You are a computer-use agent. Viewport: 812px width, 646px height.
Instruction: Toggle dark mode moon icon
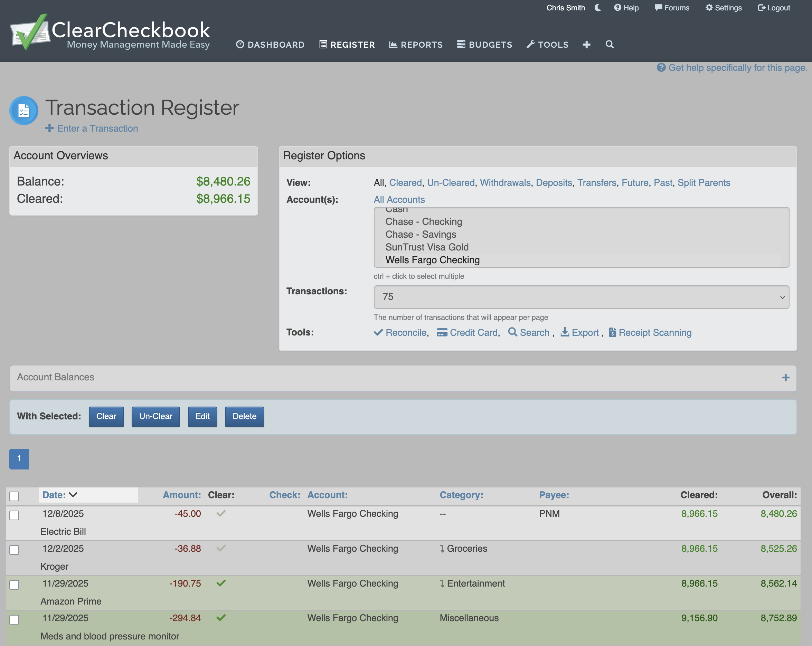[598, 8]
